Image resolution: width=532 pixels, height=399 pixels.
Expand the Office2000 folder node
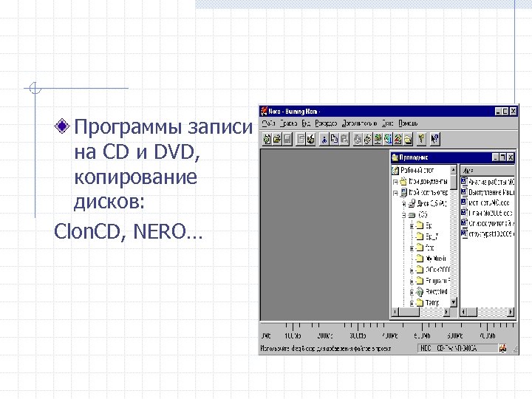point(412,270)
